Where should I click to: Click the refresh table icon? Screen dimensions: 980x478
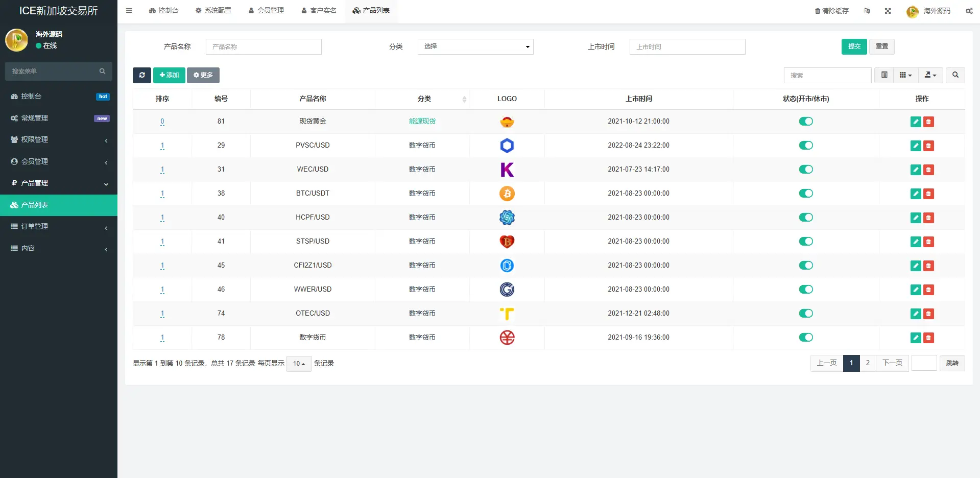[x=141, y=75]
